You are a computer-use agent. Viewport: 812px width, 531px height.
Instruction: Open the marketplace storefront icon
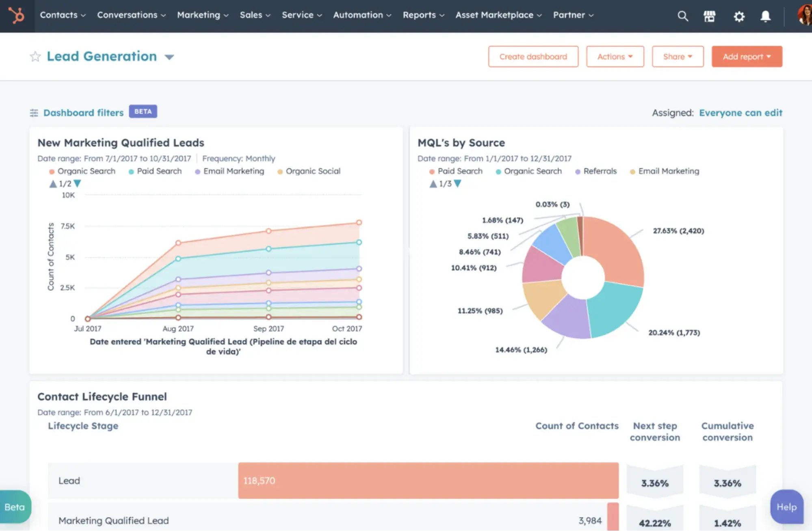click(x=709, y=16)
